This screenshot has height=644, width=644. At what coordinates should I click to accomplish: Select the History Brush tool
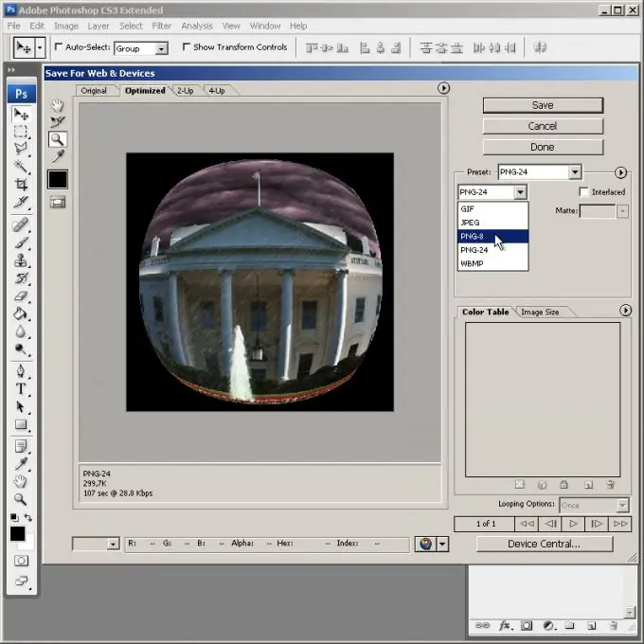[x=21, y=278]
